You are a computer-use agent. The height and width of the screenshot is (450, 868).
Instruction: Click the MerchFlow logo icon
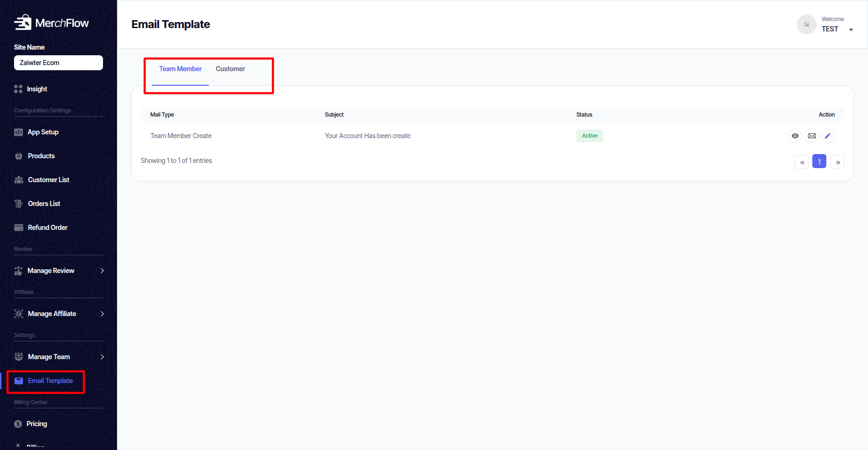tap(22, 22)
